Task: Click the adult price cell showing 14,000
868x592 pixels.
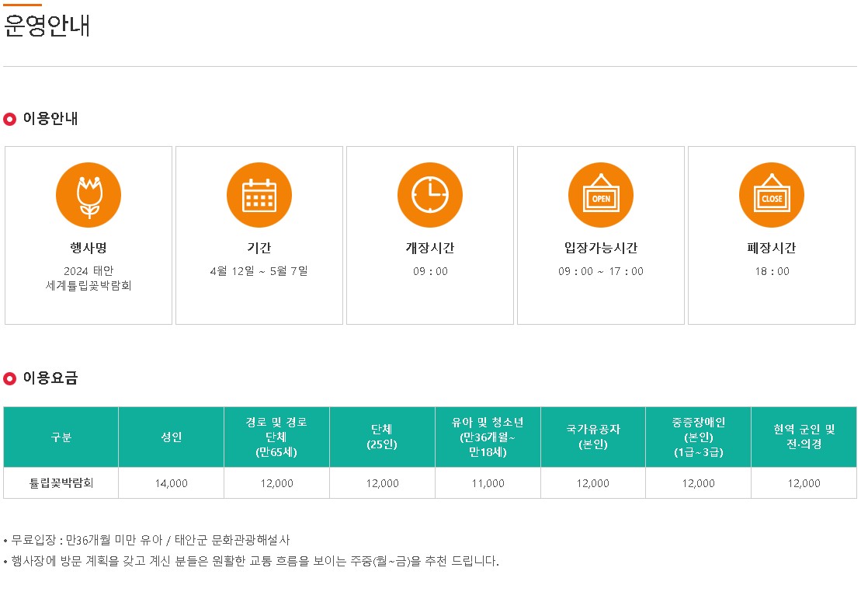Action: [170, 483]
